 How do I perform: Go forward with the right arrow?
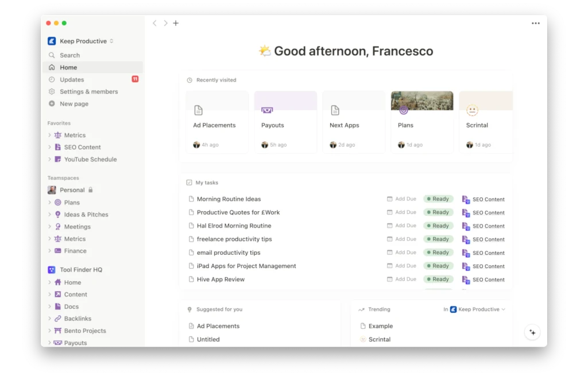(165, 23)
